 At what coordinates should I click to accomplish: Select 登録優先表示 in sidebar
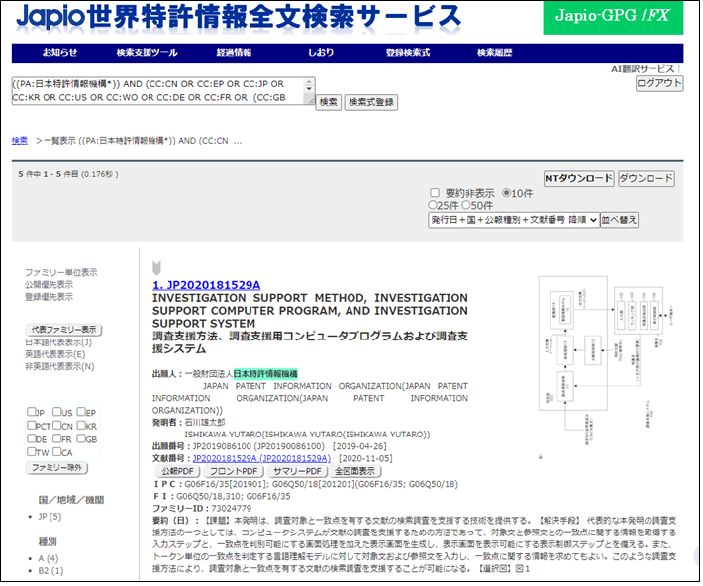[49, 297]
